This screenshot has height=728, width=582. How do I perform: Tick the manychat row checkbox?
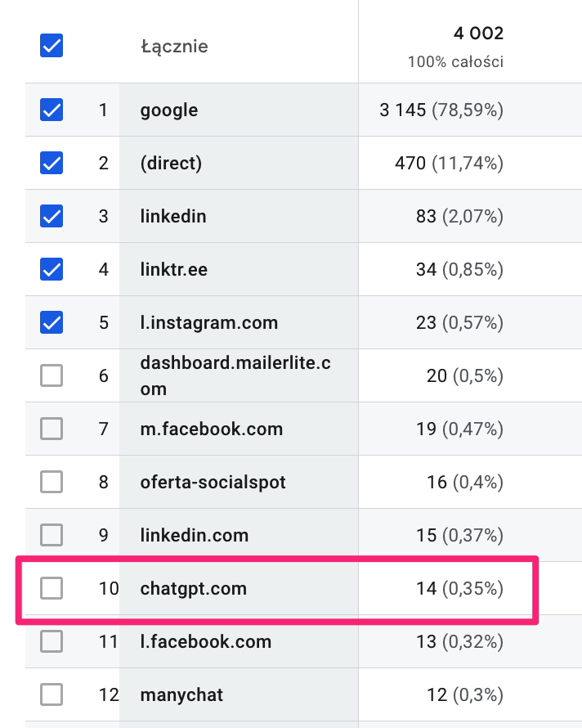point(51,694)
